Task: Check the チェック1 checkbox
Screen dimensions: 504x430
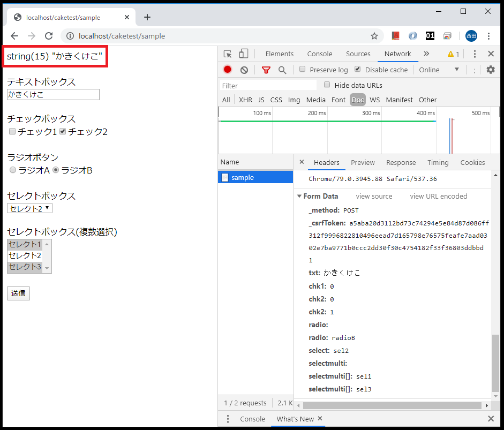Action: (12, 132)
